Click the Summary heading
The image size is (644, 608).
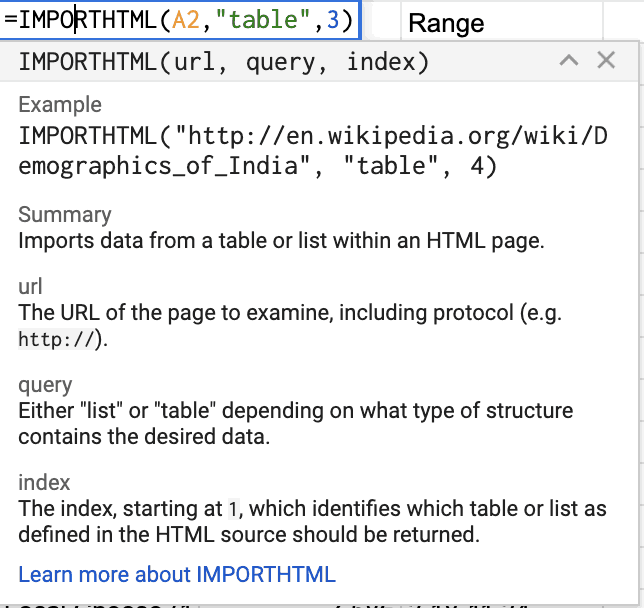[65, 214]
